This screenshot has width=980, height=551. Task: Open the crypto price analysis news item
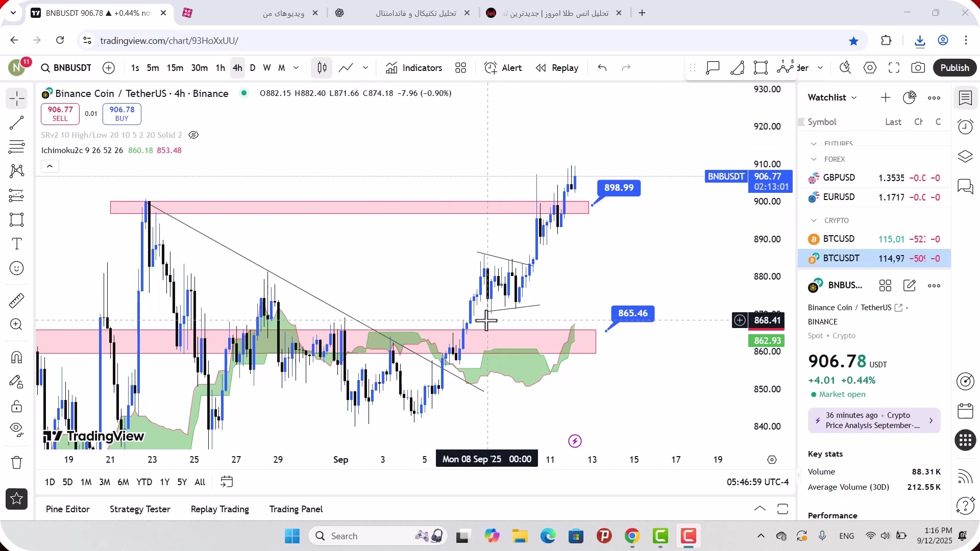(x=874, y=420)
